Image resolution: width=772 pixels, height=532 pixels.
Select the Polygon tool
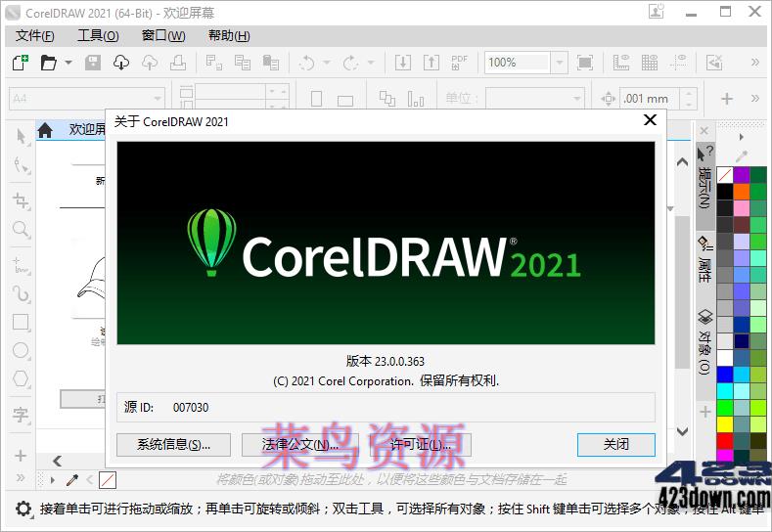pyautogui.click(x=22, y=378)
